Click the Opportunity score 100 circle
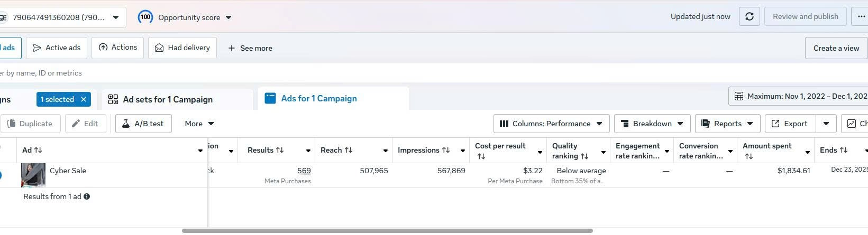Screen dimensions: 868x235 tap(145, 17)
